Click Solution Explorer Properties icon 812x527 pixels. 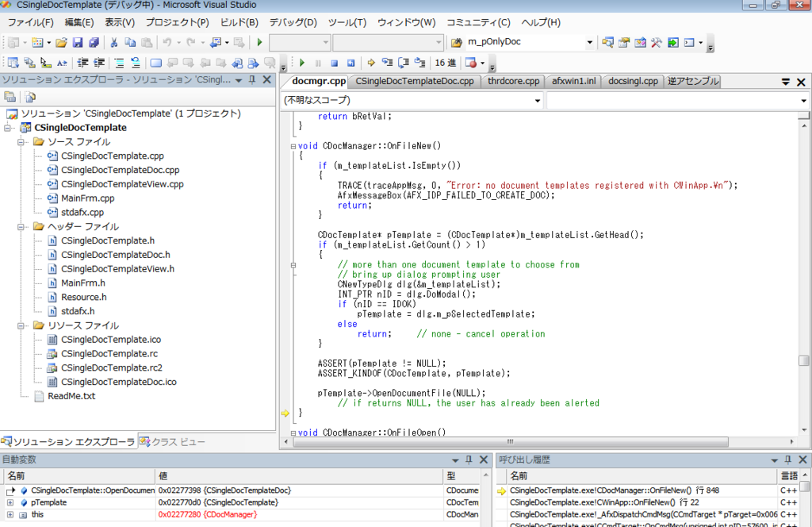10,97
